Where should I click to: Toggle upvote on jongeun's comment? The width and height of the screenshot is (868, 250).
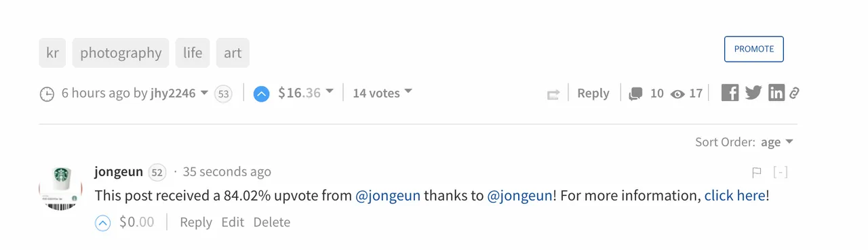click(x=102, y=222)
